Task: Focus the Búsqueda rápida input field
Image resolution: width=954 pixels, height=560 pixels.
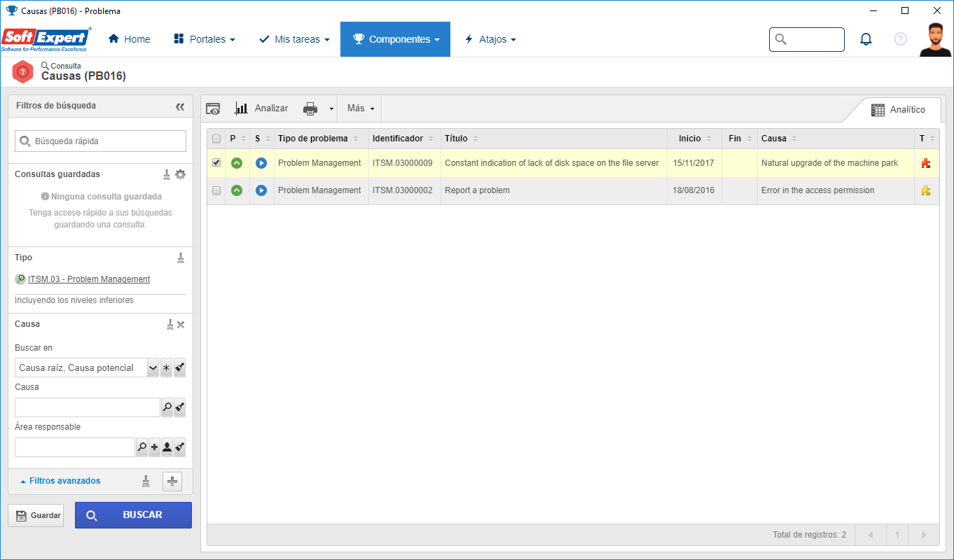Action: tap(101, 141)
